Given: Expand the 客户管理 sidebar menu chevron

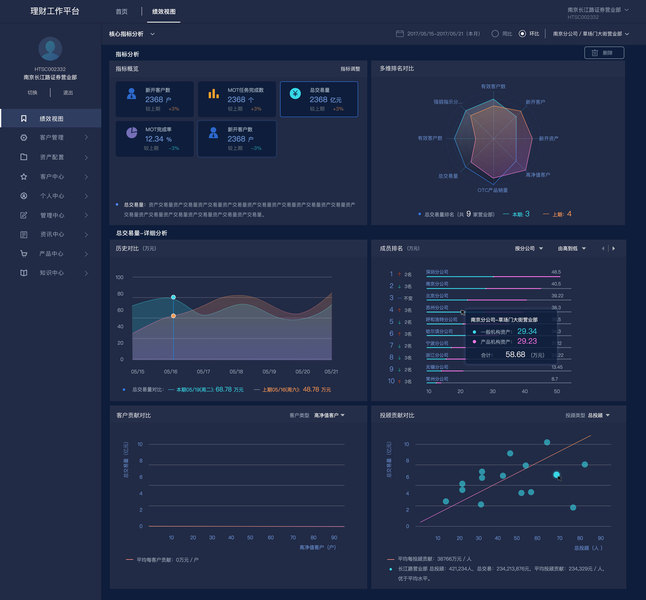Looking at the screenshot, I should coord(86,138).
